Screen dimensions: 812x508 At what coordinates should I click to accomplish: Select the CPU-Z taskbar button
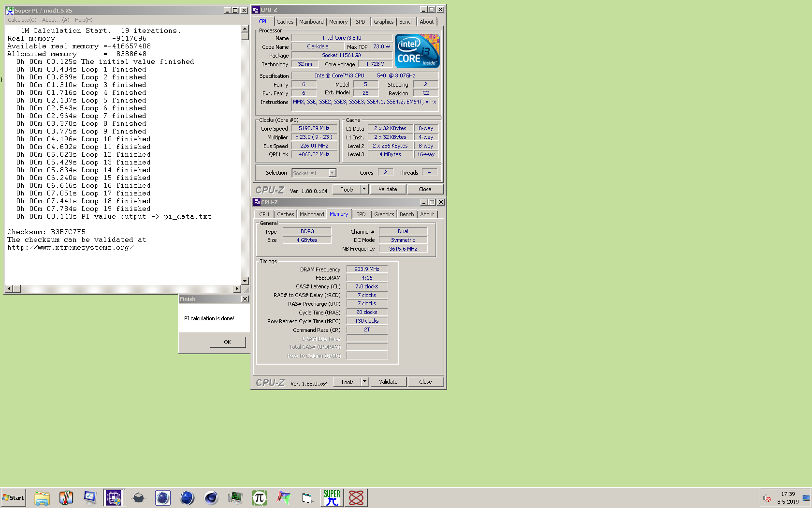coord(114,497)
